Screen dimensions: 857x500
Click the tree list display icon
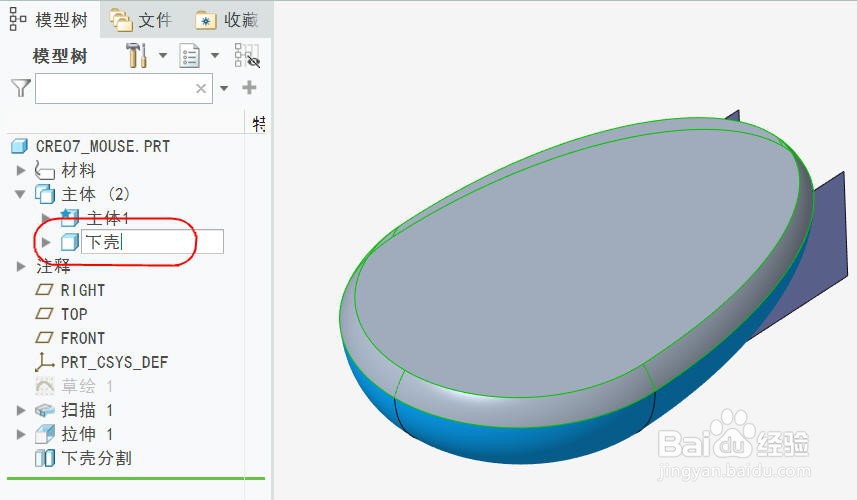[189, 56]
